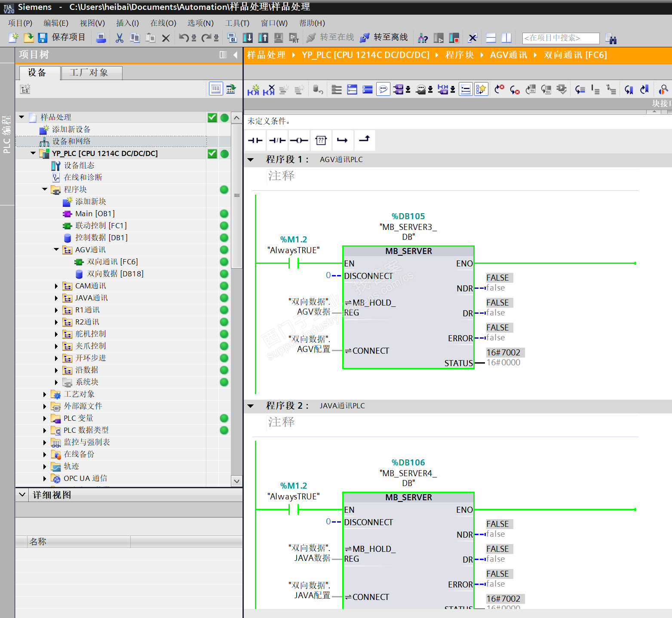672x618 pixels.
Task: Toggle the comment bubble display button
Action: 383,89
